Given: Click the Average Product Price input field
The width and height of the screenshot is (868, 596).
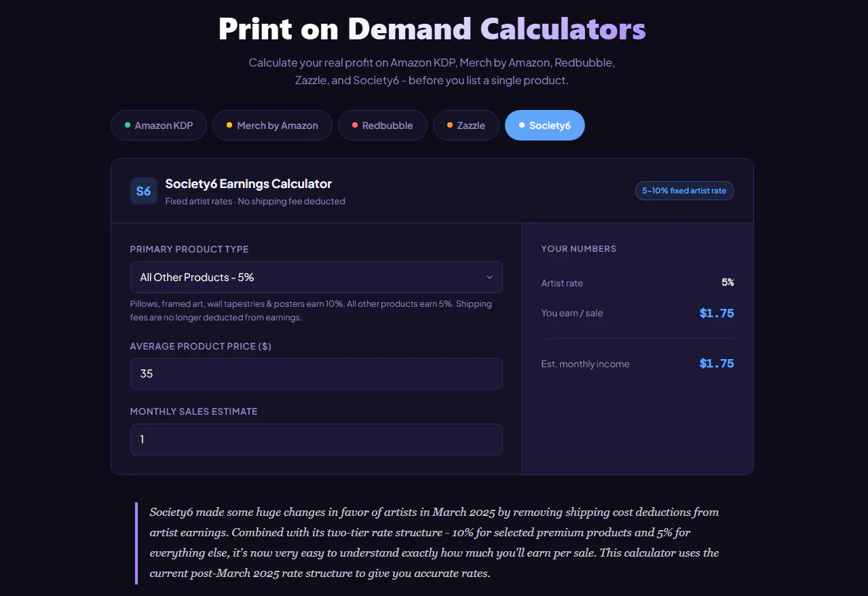Looking at the screenshot, I should [x=316, y=373].
